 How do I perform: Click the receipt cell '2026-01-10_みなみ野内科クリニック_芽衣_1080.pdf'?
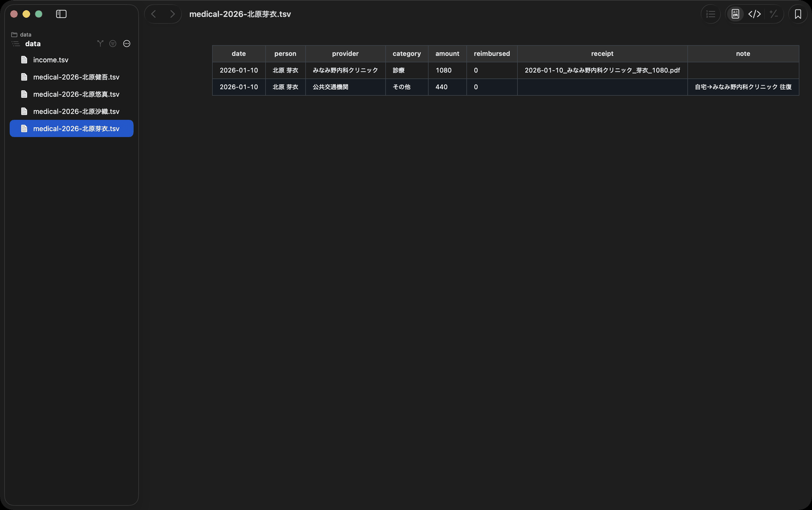coord(603,70)
